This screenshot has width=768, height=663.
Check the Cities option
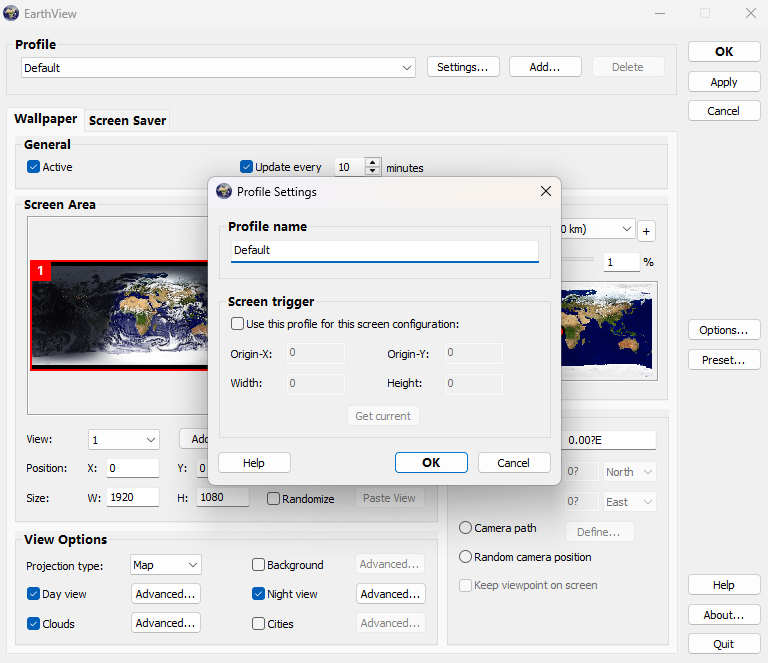[x=258, y=623]
